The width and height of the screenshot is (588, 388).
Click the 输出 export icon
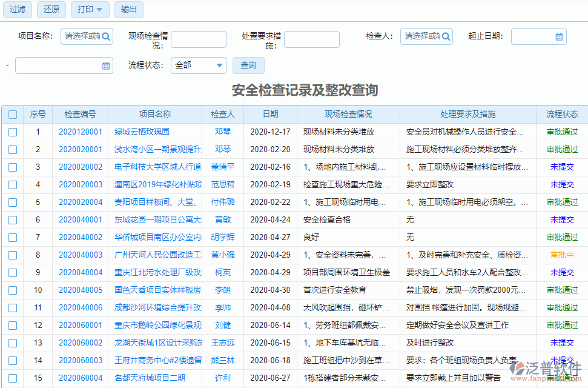[128, 10]
